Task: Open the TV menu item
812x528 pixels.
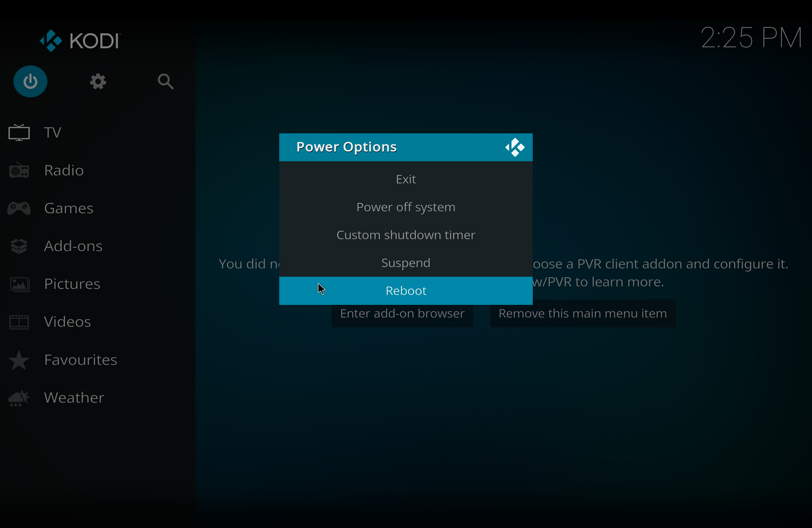Action: pyautogui.click(x=53, y=133)
